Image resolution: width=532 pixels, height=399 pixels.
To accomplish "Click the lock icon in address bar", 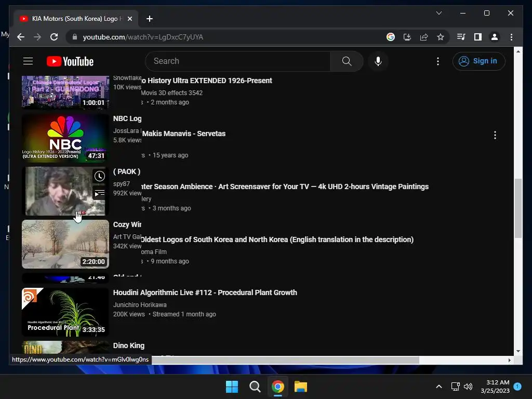I will [75, 37].
